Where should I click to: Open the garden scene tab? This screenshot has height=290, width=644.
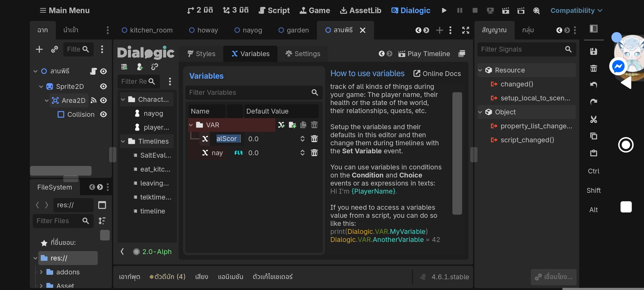(x=294, y=30)
